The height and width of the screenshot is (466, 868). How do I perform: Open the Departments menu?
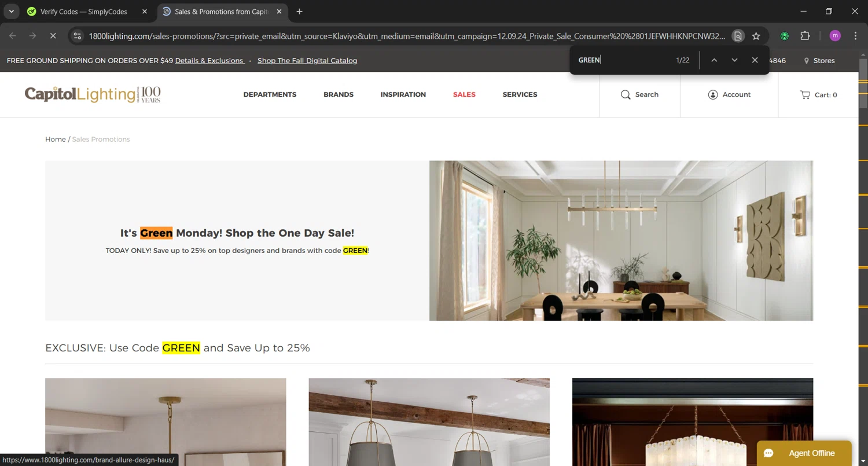click(x=270, y=94)
